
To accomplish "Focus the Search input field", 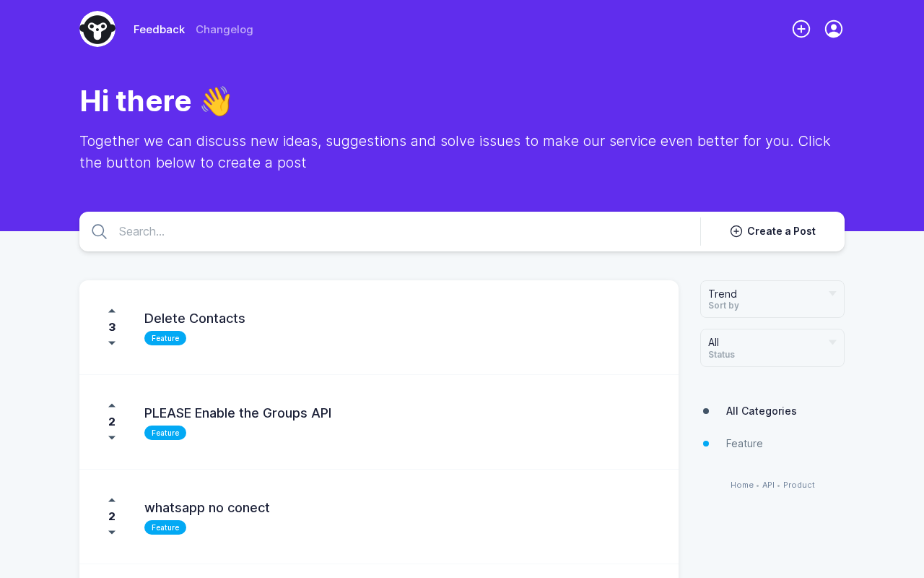I will 404,232.
